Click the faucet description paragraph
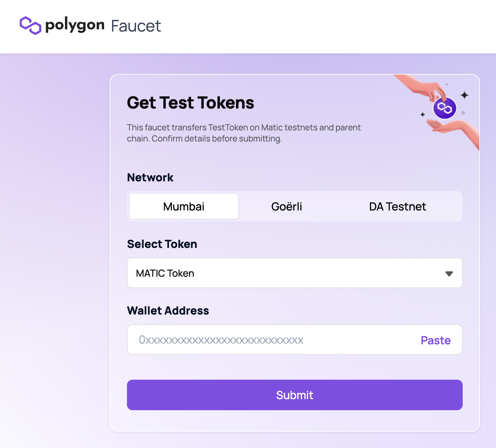 243,133
